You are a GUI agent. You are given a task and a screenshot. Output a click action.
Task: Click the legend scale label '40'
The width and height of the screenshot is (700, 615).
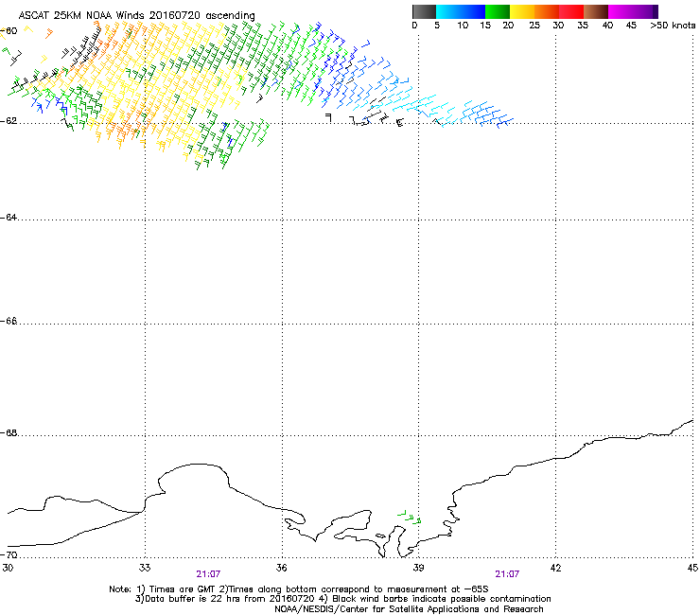click(x=607, y=26)
